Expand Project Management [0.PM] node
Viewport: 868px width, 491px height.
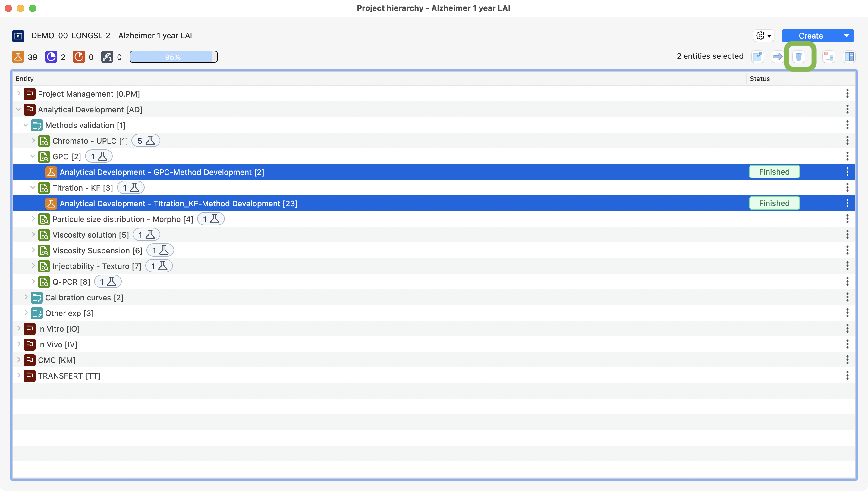[19, 93]
